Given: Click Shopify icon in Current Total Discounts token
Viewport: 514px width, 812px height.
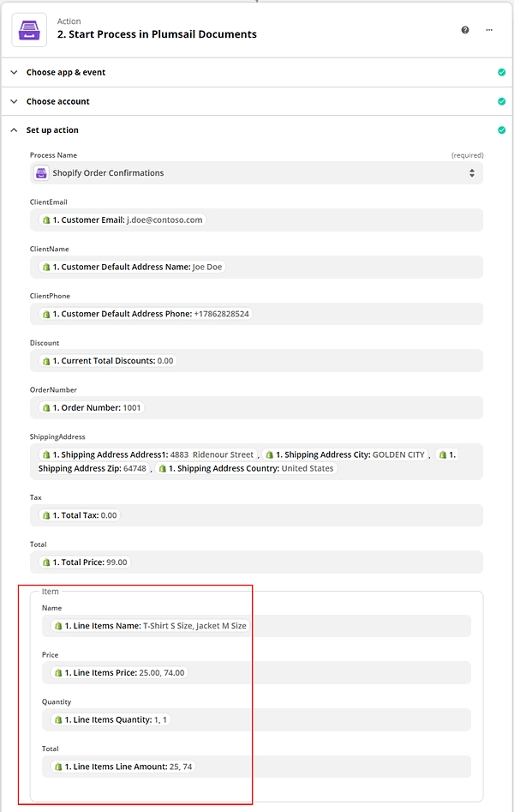Looking at the screenshot, I should pos(46,361).
